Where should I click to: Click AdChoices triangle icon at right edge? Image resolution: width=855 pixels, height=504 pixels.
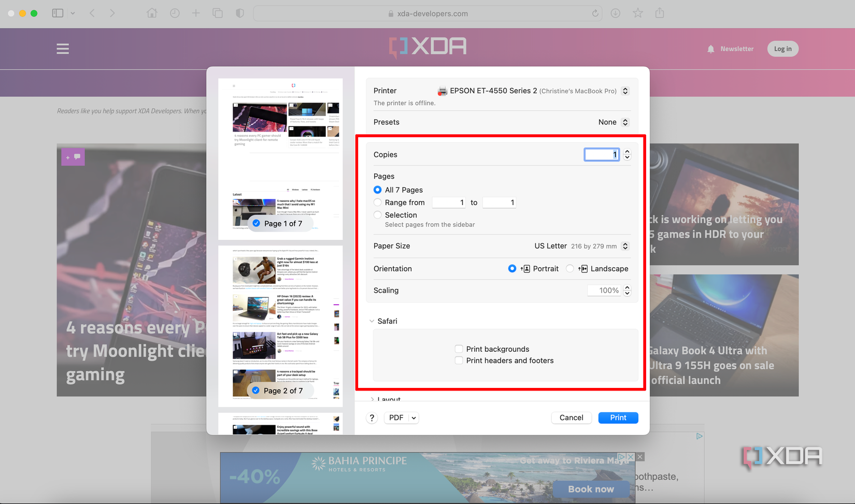(x=699, y=436)
